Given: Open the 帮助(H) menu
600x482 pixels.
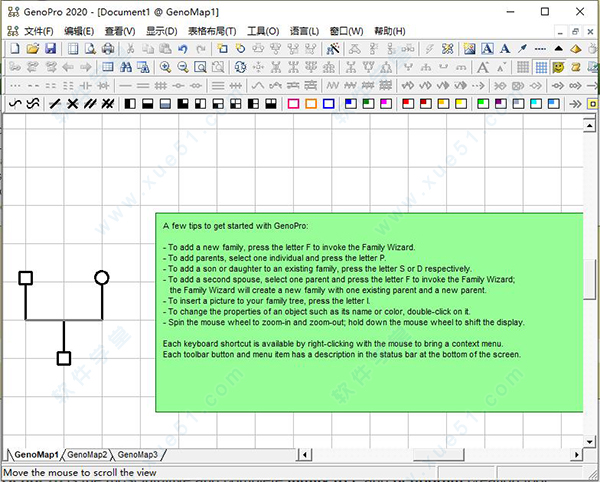Looking at the screenshot, I should coord(390,31).
